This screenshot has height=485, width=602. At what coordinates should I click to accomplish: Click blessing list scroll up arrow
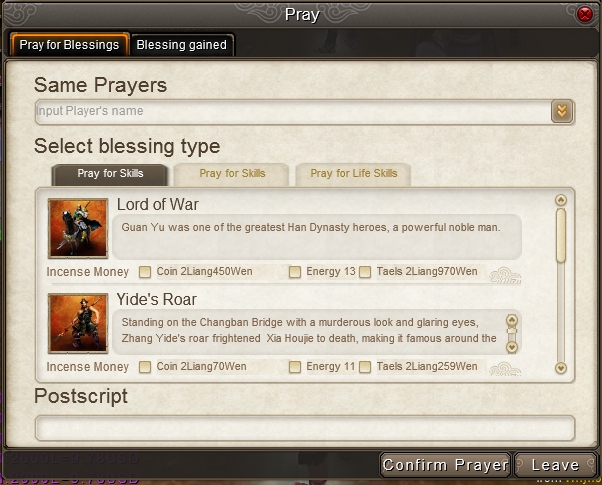[561, 200]
